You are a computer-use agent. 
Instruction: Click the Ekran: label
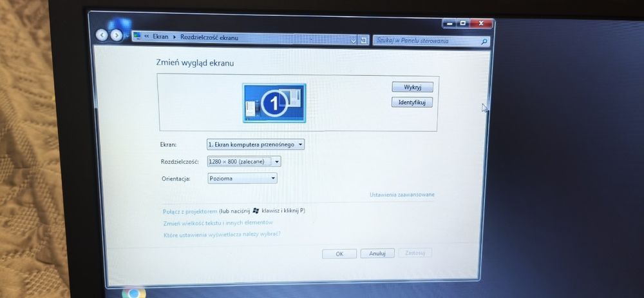(x=168, y=144)
